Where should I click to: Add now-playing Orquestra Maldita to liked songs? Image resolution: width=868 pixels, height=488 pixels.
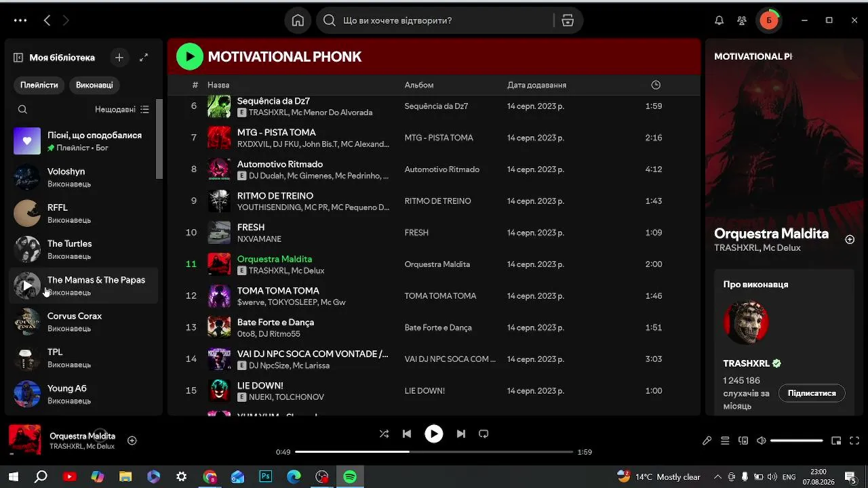[132, 441]
